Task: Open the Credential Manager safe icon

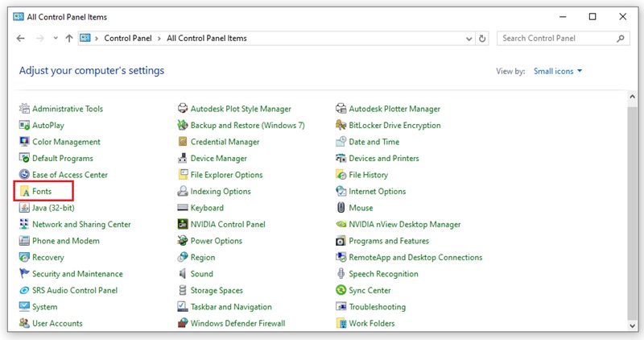Action: (183, 142)
